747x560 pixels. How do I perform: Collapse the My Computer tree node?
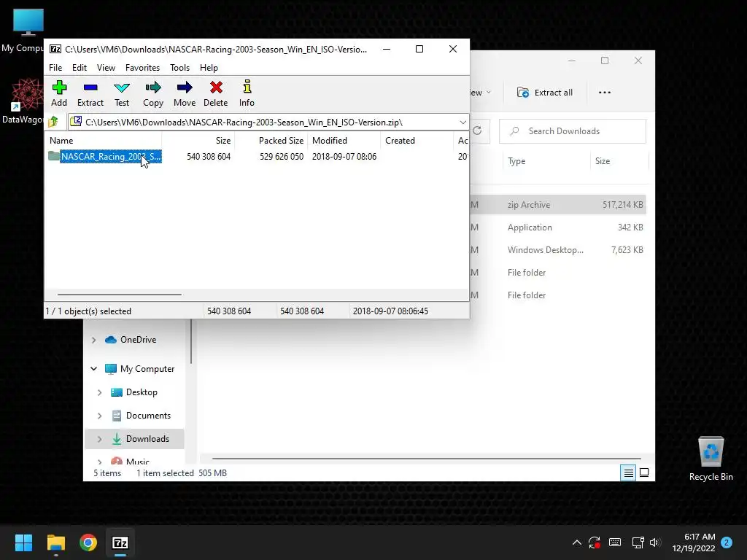point(93,368)
